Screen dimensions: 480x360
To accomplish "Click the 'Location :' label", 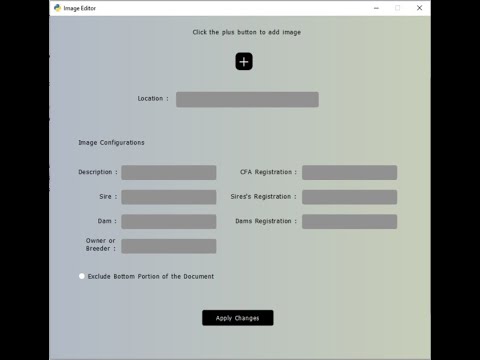I will point(153,99).
